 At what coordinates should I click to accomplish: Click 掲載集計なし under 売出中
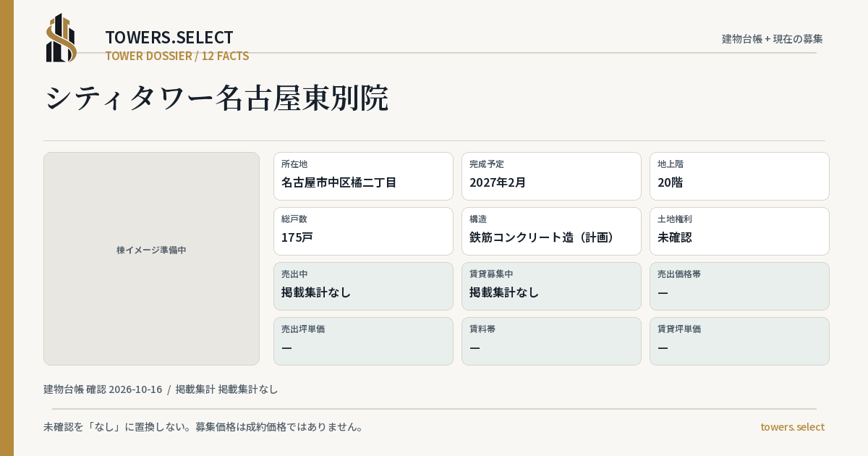316,292
